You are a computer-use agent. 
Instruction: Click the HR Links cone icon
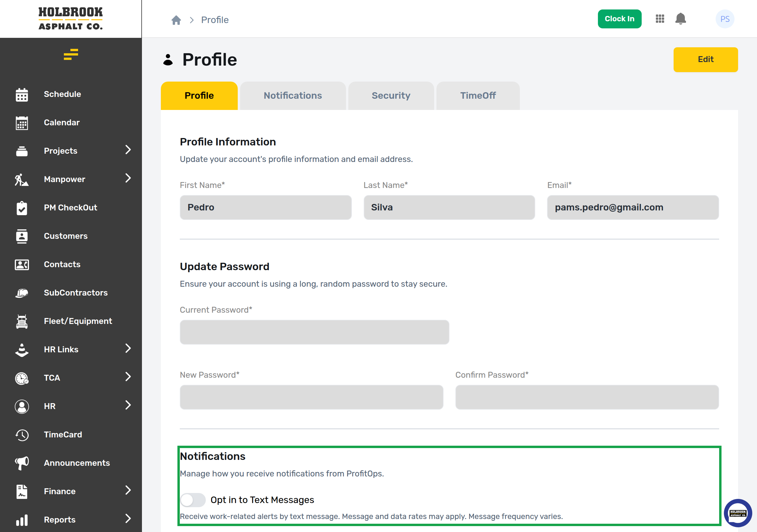(22, 350)
